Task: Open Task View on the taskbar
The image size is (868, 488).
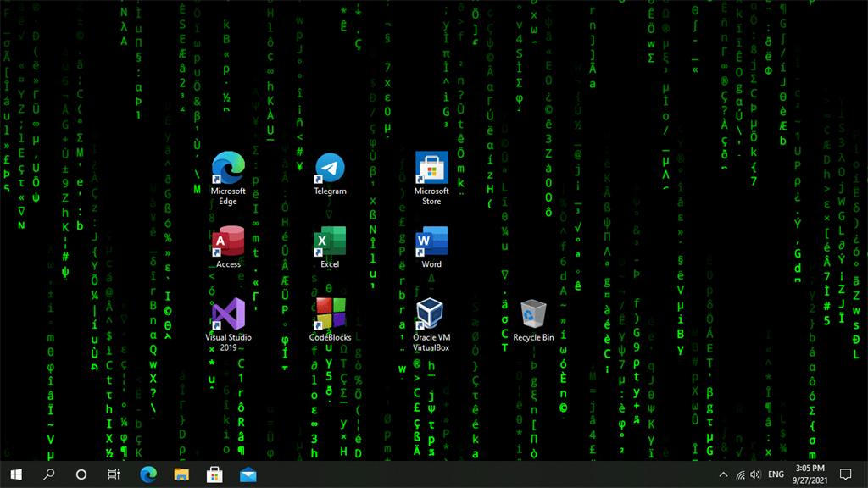Action: point(114,474)
